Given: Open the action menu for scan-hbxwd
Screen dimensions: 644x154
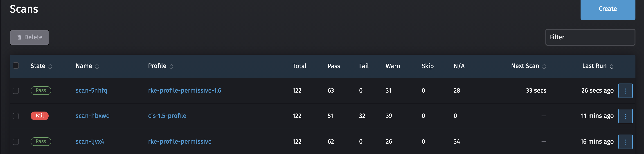Looking at the screenshot, I should pyautogui.click(x=625, y=116).
